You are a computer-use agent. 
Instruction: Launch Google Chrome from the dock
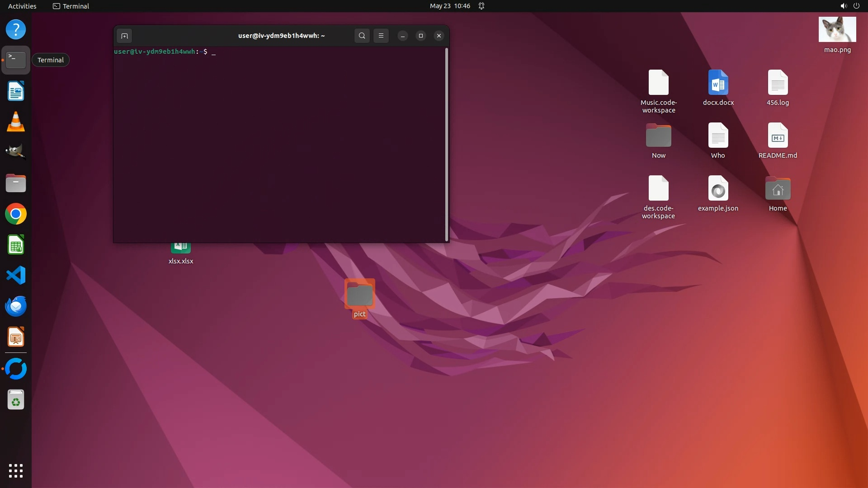[x=16, y=214]
